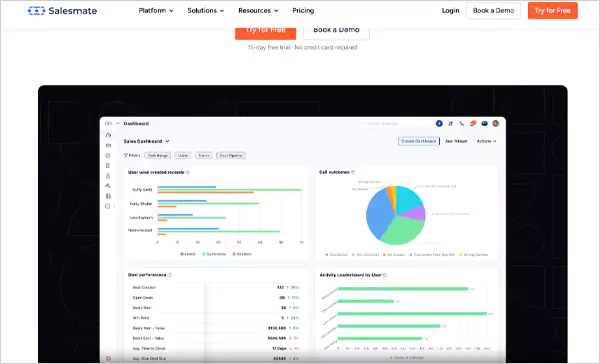This screenshot has width=600, height=364.
Task: Click the Dashboard title in the app top bar
Action: 137,123
